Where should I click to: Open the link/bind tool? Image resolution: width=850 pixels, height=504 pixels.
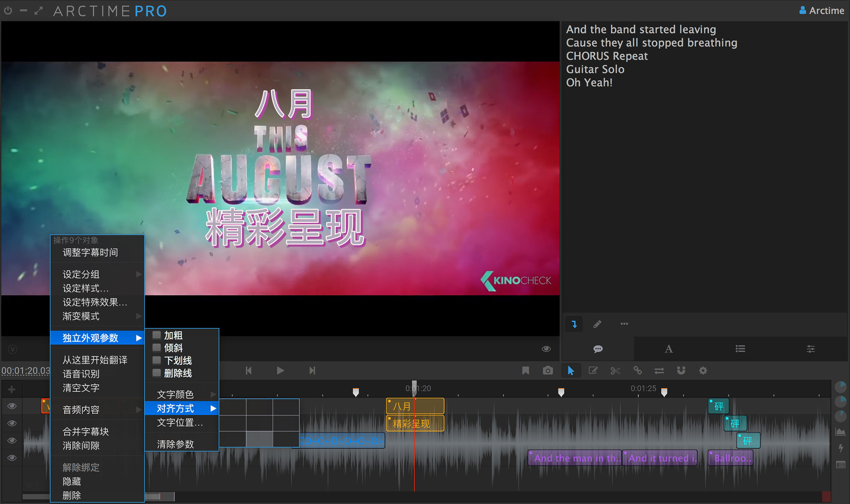[637, 370]
